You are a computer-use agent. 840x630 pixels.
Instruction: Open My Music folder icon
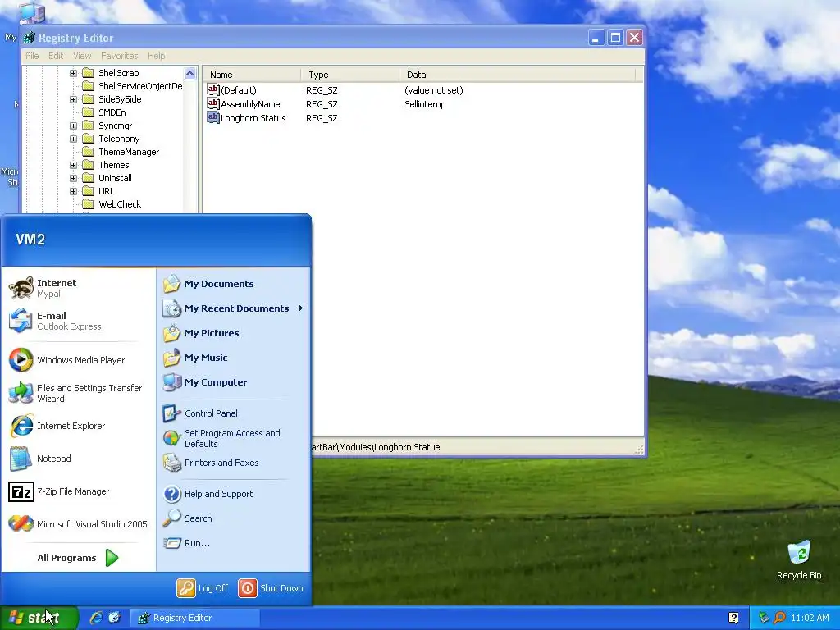pyautogui.click(x=172, y=358)
